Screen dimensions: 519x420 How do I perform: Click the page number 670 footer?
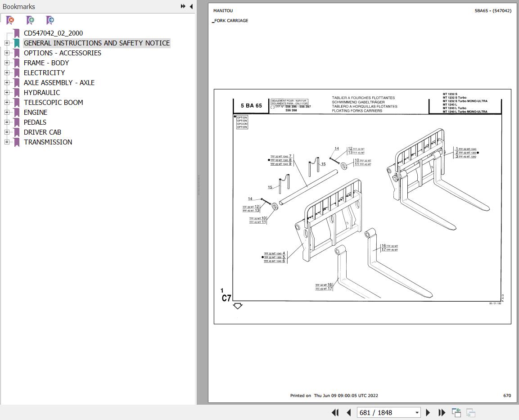coord(507,396)
